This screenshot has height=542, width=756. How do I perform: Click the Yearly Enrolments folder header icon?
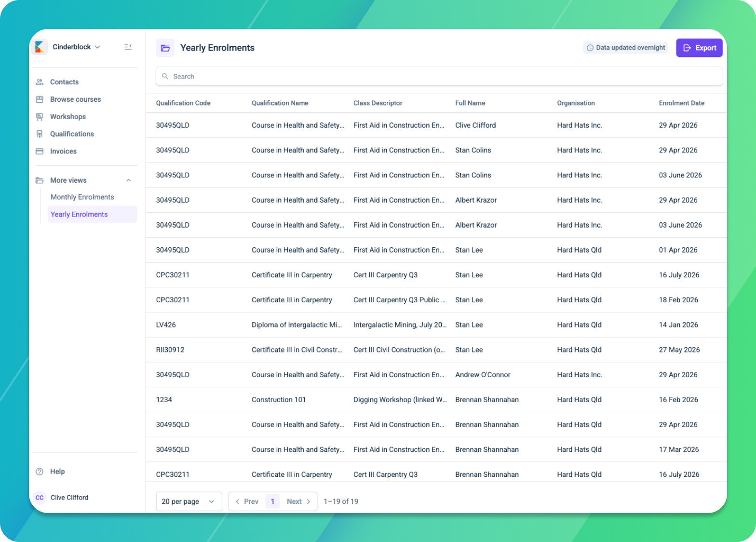tap(165, 48)
